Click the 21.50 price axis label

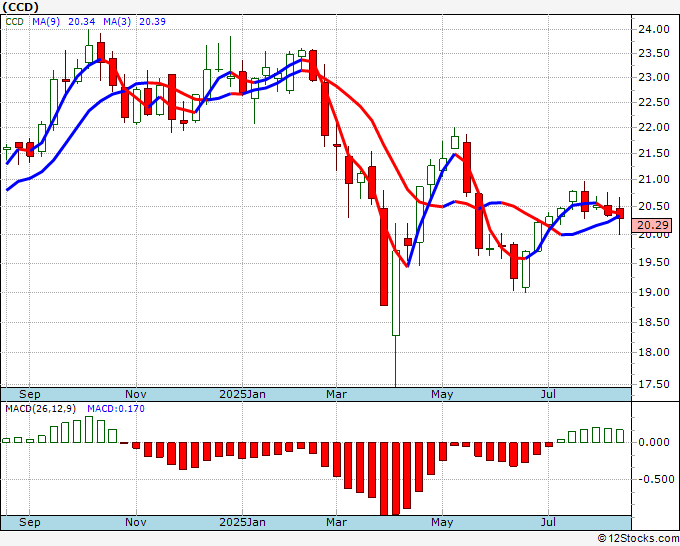coord(654,154)
